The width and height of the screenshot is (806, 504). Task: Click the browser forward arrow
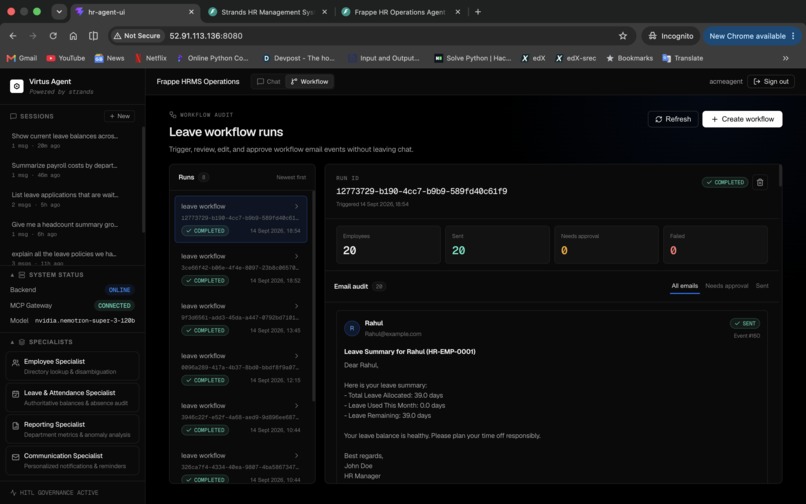point(33,36)
